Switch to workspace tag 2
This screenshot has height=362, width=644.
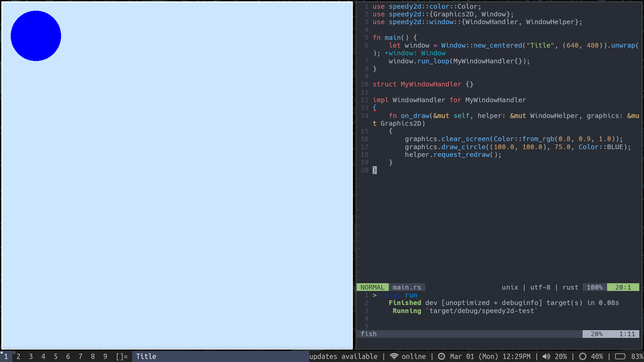click(18, 356)
